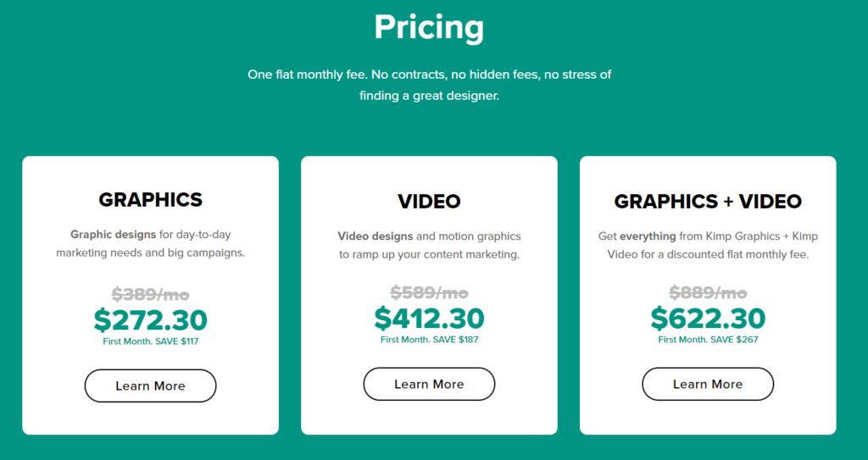
Task: Click the Pricing page heading
Action: click(x=429, y=27)
